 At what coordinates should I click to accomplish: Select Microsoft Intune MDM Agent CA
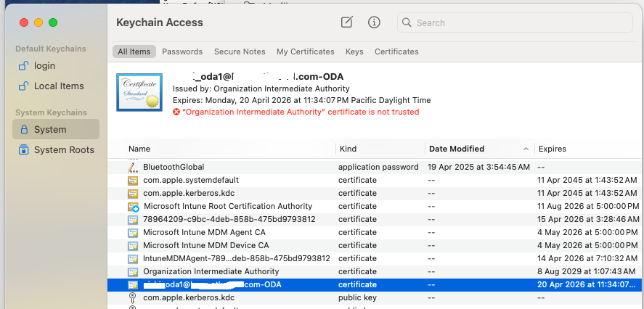click(204, 232)
